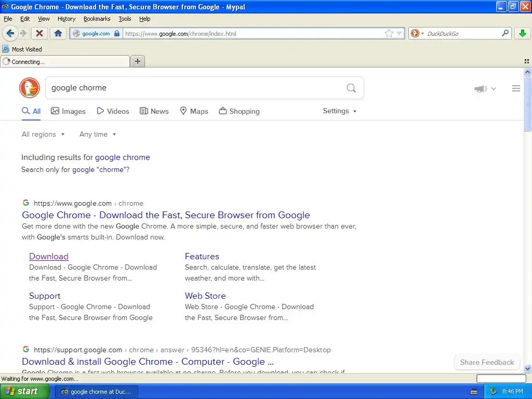This screenshot has width=532, height=399.
Task: Click the forward arrow navigation button
Action: tap(23, 33)
